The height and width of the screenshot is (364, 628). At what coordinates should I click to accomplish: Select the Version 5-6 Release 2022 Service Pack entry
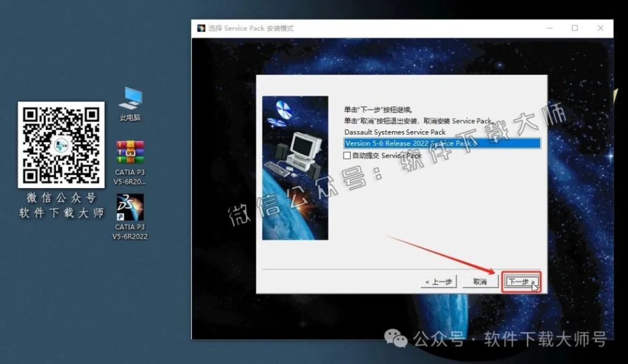coord(429,143)
